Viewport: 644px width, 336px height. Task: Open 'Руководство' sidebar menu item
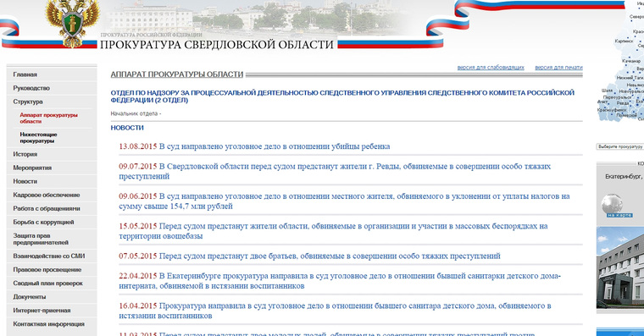[x=31, y=88]
